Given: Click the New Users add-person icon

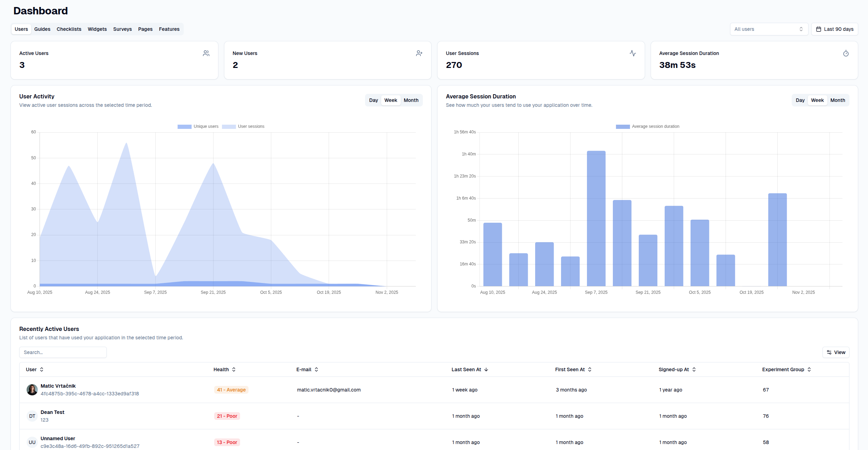Looking at the screenshot, I should pyautogui.click(x=419, y=53).
